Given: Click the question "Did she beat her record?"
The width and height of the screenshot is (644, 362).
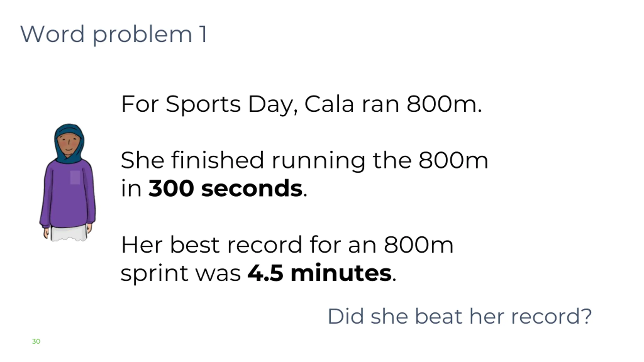Looking at the screenshot, I should coord(459,316).
